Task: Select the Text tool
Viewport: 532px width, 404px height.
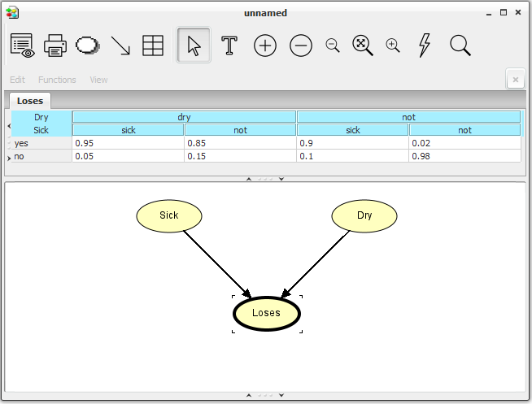Action: click(x=229, y=46)
